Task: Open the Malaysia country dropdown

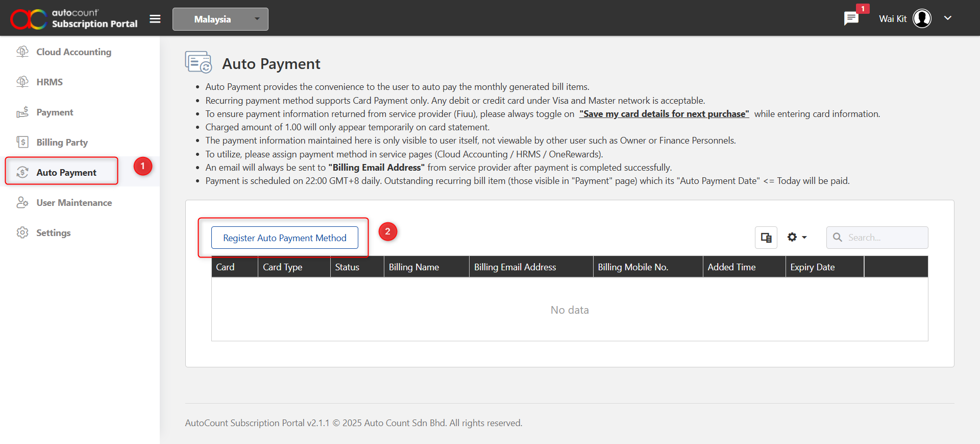Action: click(220, 19)
